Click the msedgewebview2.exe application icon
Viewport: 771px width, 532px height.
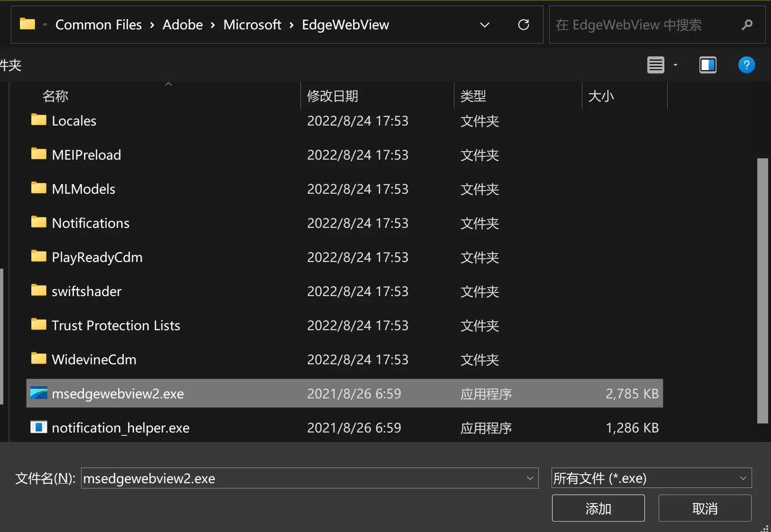coord(38,393)
